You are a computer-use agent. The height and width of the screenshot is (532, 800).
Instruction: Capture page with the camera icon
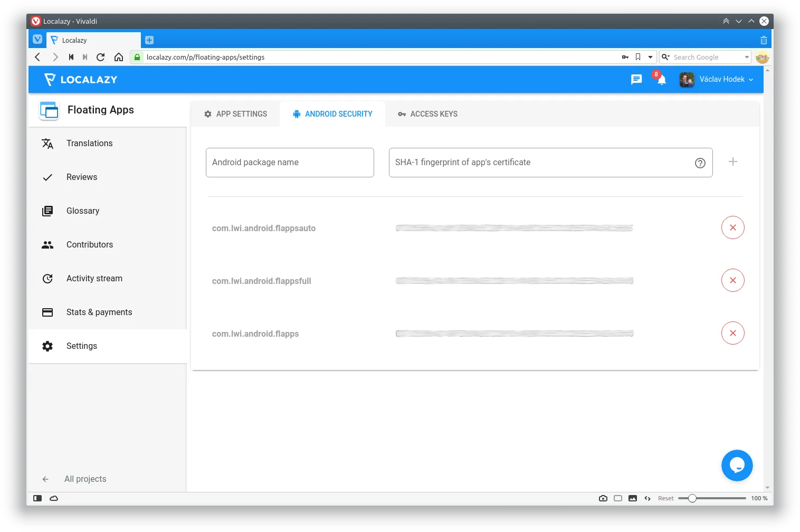pos(603,498)
